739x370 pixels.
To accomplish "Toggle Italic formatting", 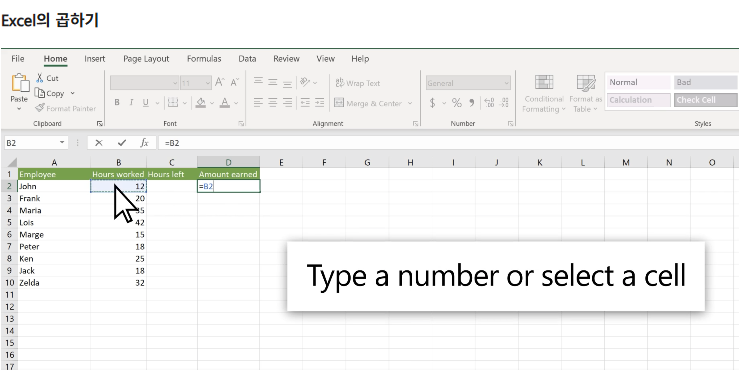I will [x=131, y=102].
